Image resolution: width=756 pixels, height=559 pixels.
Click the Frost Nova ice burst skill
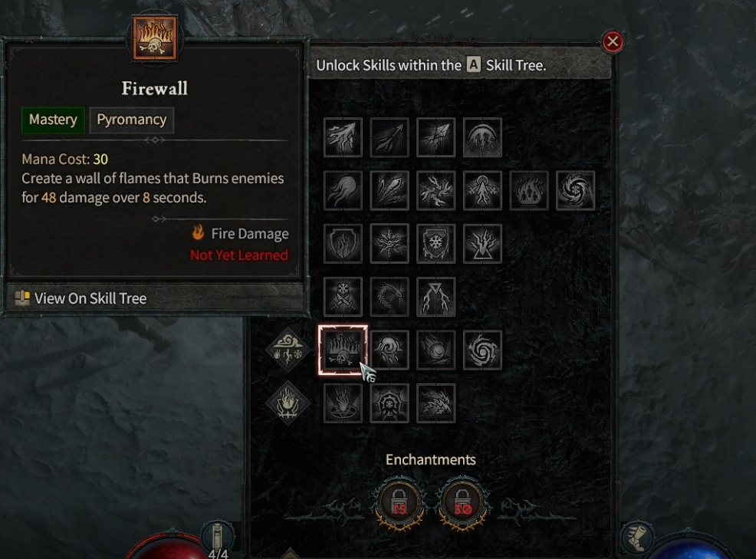(390, 244)
